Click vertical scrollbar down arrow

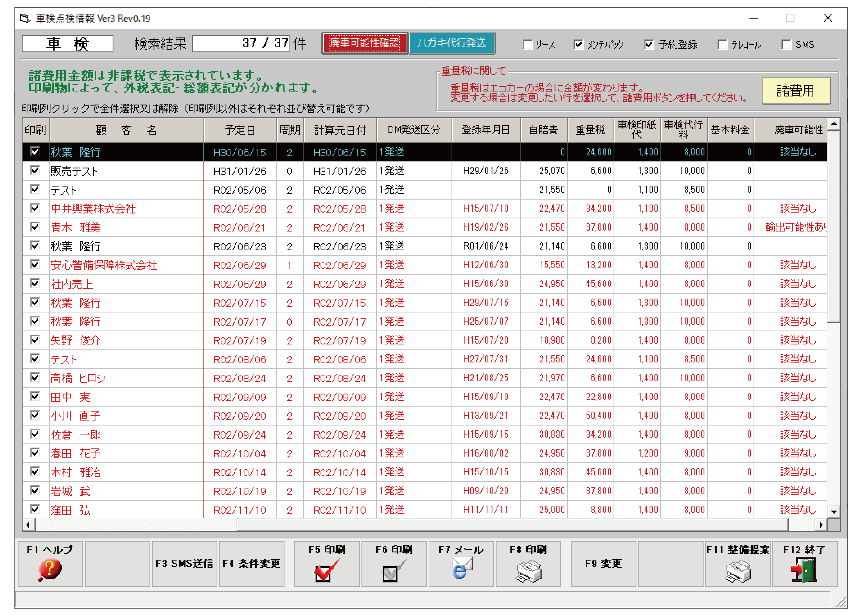[x=834, y=512]
